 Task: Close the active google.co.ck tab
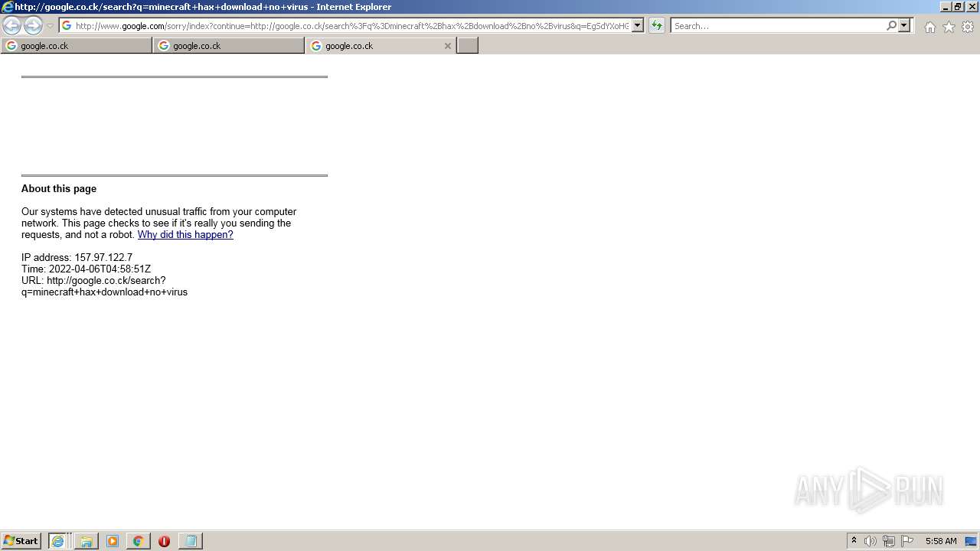pos(448,46)
